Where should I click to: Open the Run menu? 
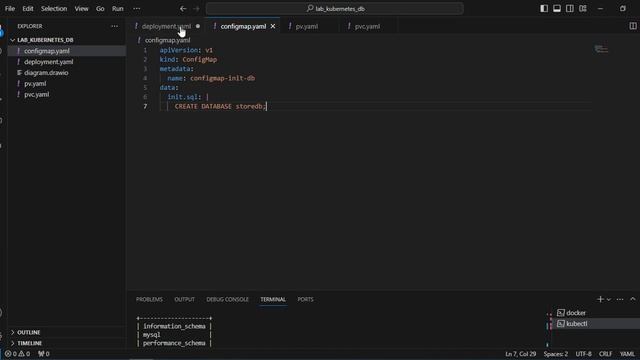point(118,9)
